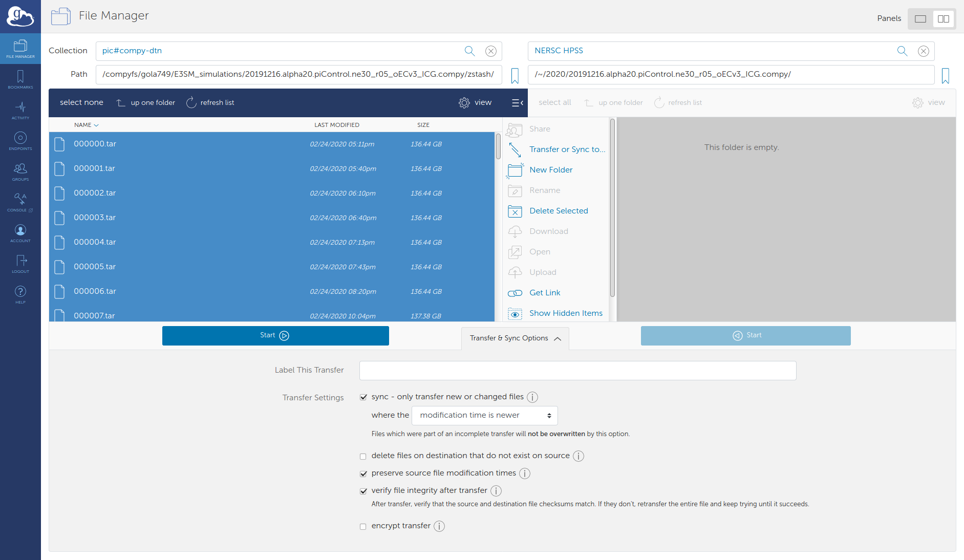Viewport: 964px width, 560px height.
Task: Click the Label This Transfer field
Action: 577,371
